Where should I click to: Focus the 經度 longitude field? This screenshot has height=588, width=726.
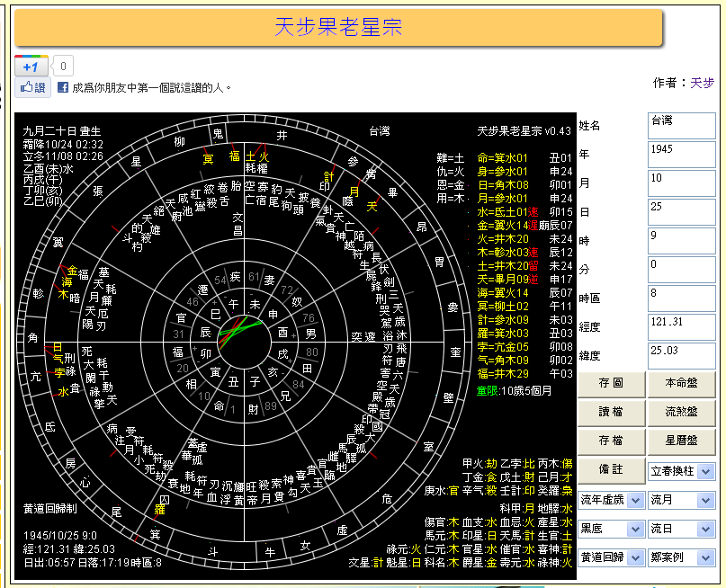pyautogui.click(x=681, y=327)
